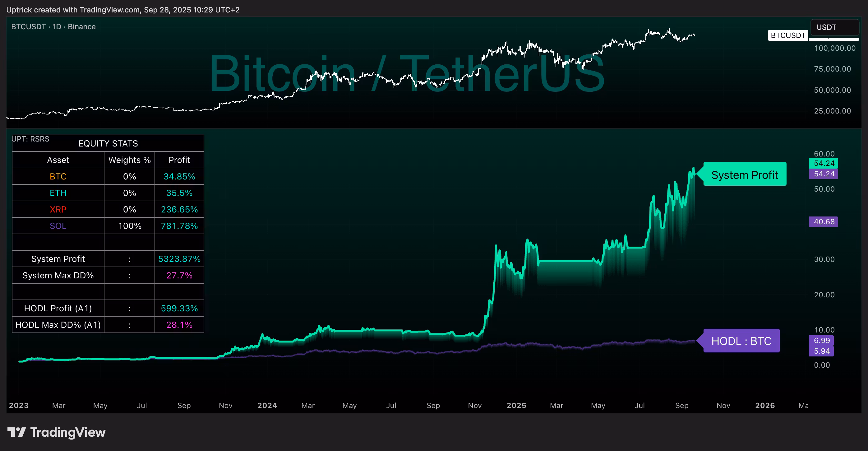Click the TradingView logo icon

point(16,432)
